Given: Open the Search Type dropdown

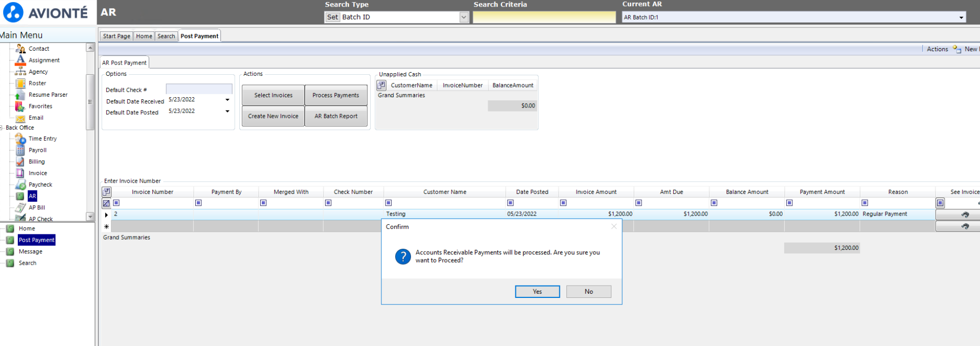Looking at the screenshot, I should (464, 17).
